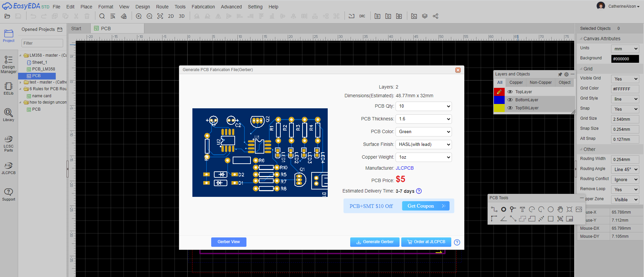
Task: Hide the BottomLayer using eye icon
Action: (x=510, y=100)
